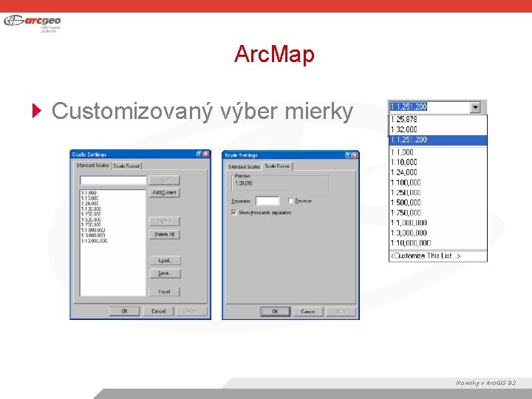
Task: Select 1:1,000,000 in Standard Scales listbox
Action: (93, 230)
